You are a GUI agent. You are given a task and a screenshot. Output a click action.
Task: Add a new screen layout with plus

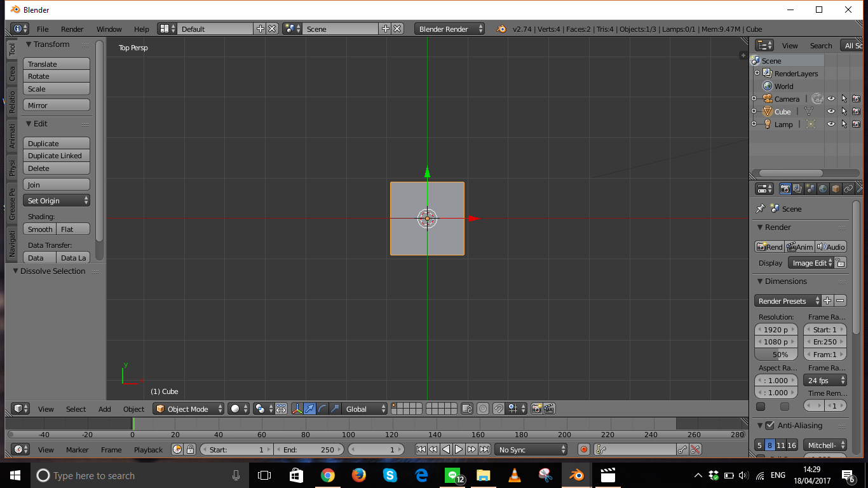(x=260, y=29)
